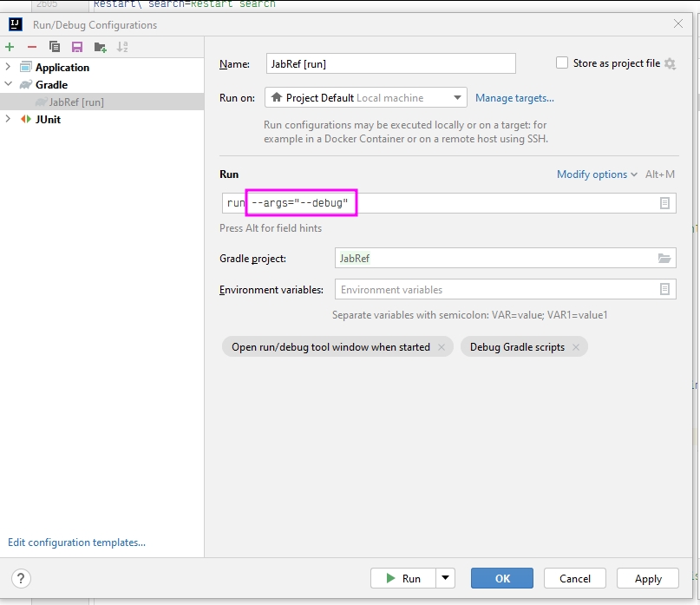Open the Run on target dropdown
Screen dimensions: 700x605
click(366, 98)
